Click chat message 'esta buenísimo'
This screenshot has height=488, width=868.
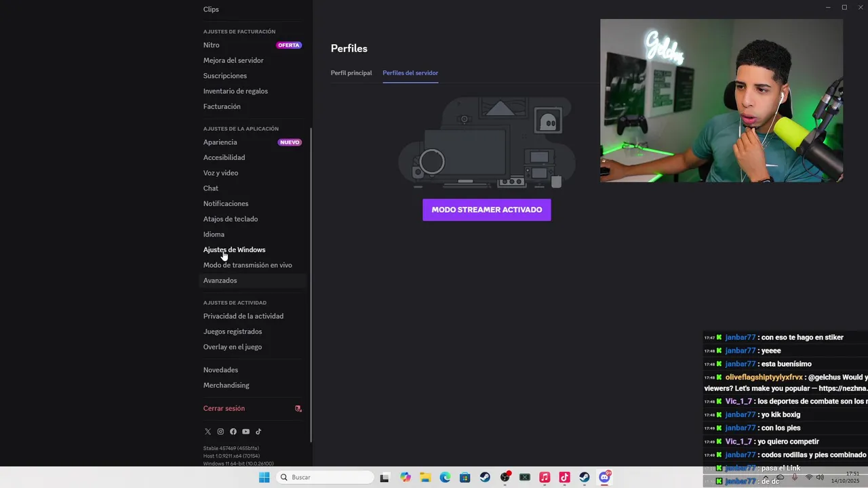(786, 364)
